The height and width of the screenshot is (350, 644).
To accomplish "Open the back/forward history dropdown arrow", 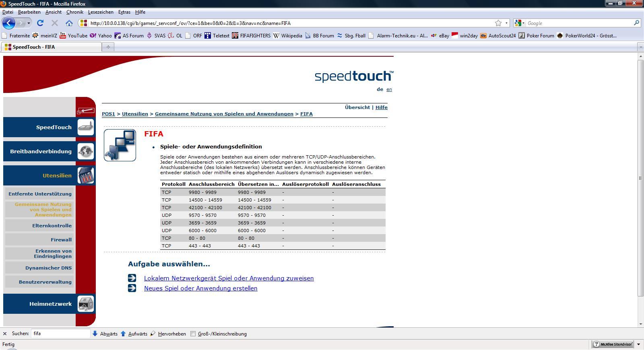I will [x=29, y=23].
